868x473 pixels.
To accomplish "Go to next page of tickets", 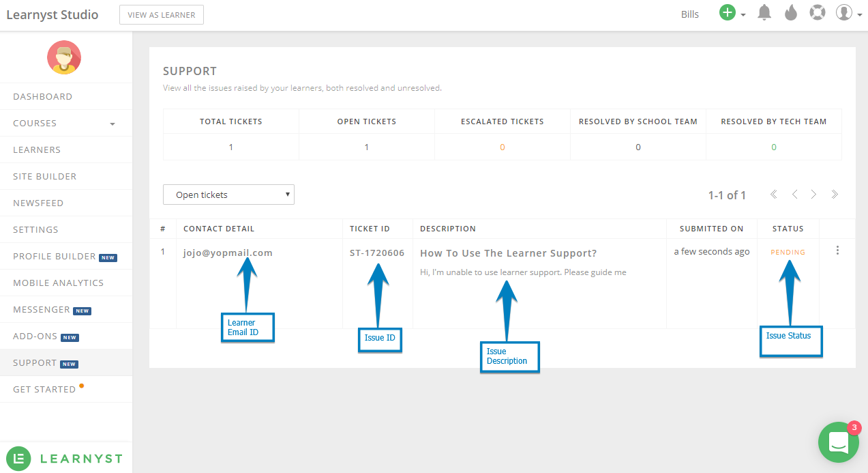I will tap(813, 195).
